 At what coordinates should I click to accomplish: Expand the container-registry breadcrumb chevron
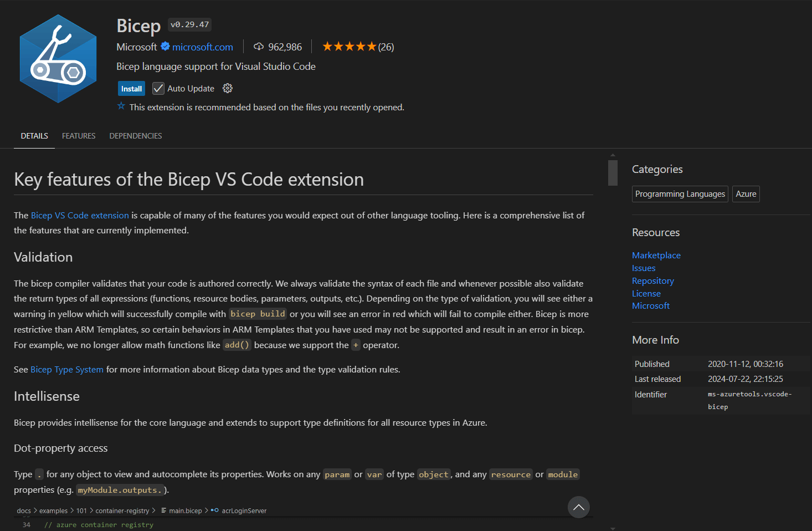153,510
